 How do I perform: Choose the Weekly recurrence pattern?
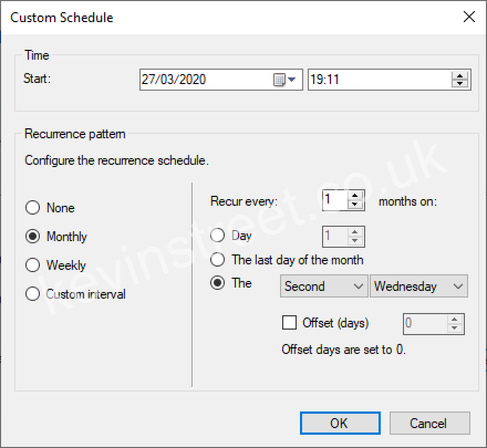tap(33, 265)
